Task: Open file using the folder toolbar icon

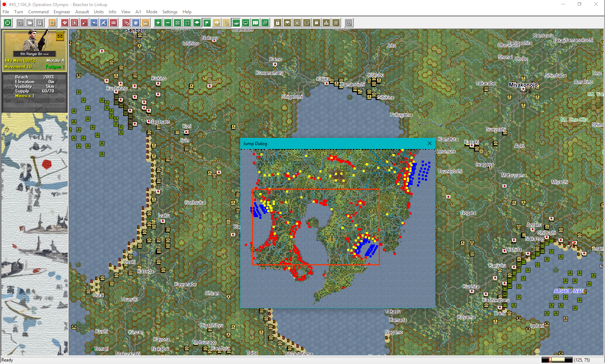Action: [x=30, y=23]
